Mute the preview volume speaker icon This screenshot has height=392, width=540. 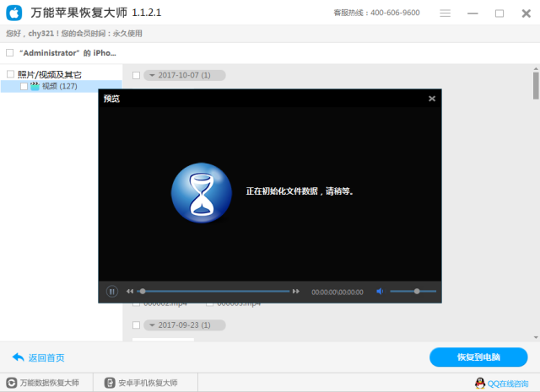380,292
